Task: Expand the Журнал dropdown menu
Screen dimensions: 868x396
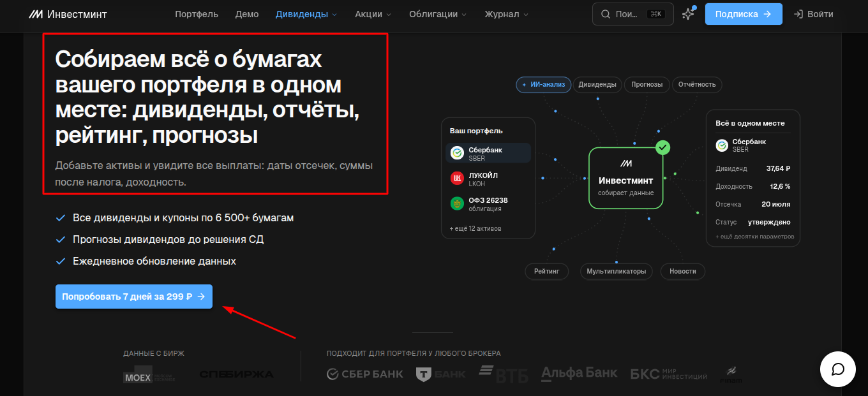Action: (506, 14)
